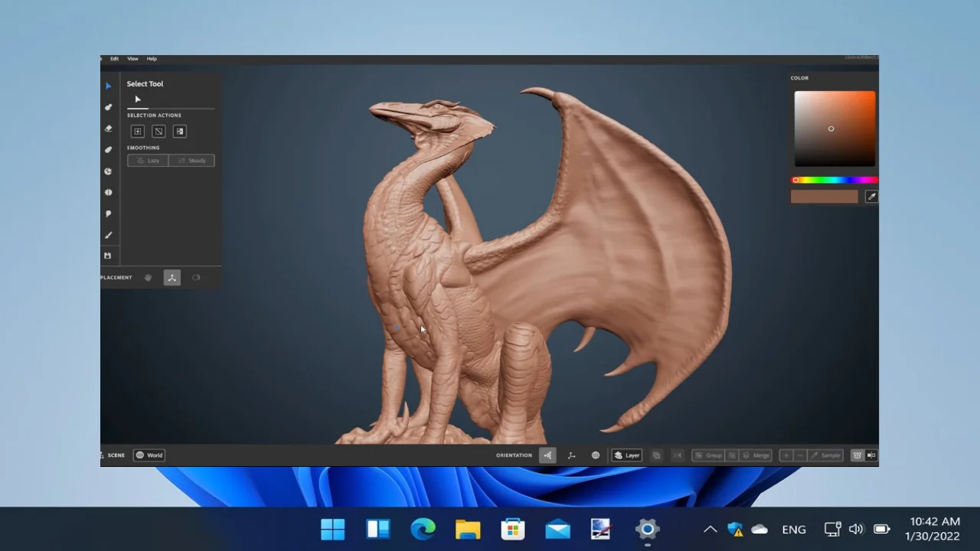980x551 pixels.
Task: Pick a shade in the color saturation square
Action: (x=835, y=129)
